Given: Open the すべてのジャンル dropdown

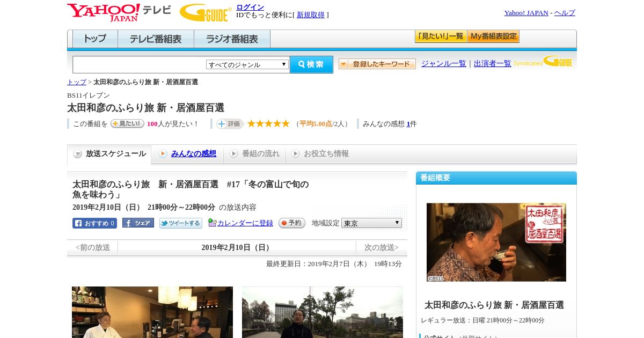Looking at the screenshot, I should tap(247, 64).
